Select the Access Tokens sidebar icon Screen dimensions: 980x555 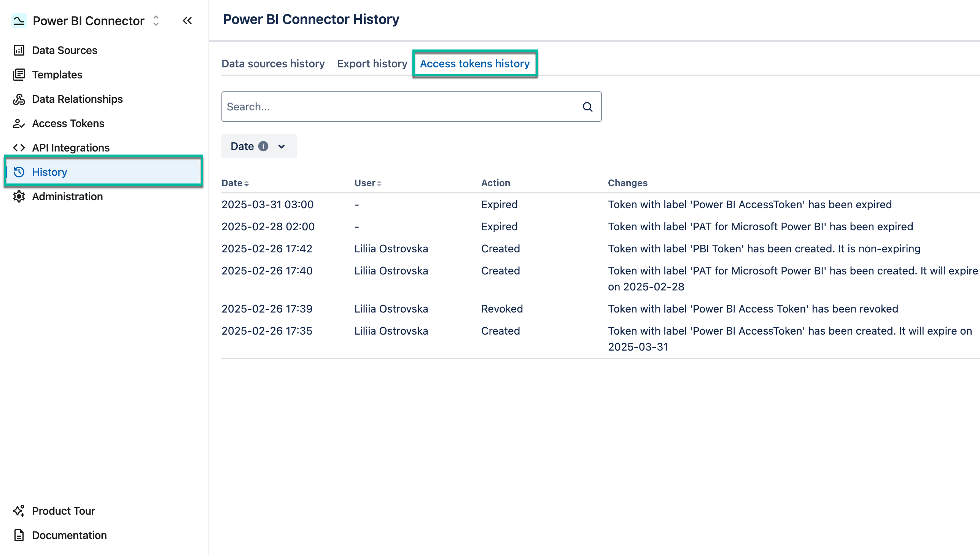pos(19,123)
